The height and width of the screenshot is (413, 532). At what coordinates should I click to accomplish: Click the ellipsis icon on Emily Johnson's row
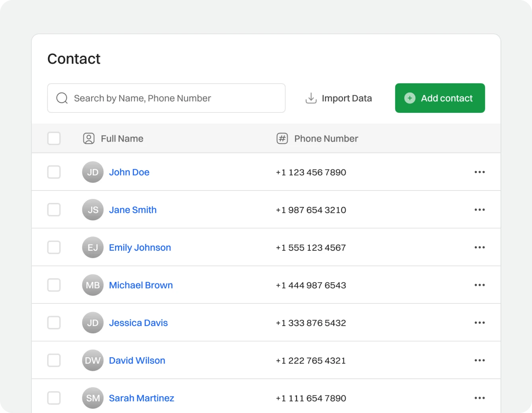[x=479, y=248]
